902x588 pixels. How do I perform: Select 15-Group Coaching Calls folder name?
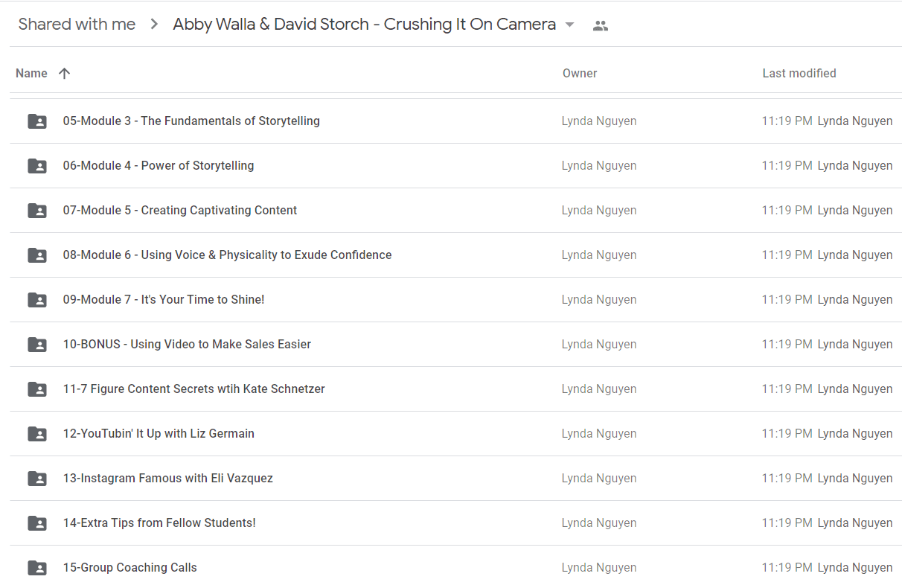(130, 567)
